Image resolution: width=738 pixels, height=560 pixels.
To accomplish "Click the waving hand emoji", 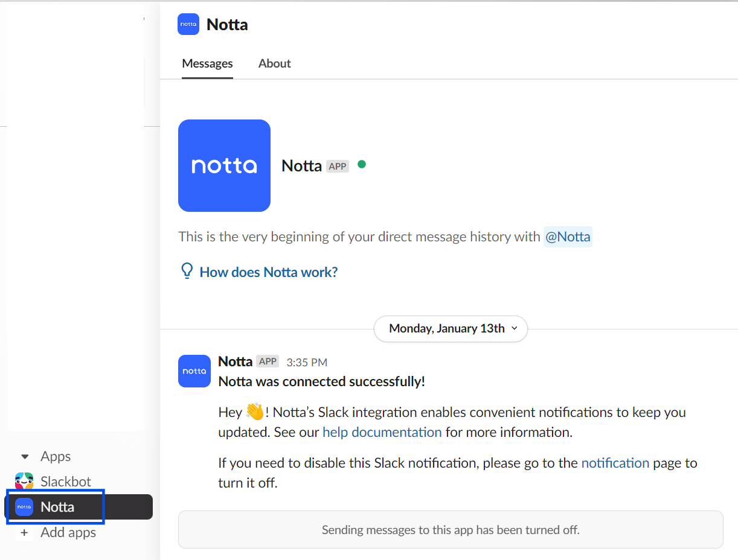I will [255, 412].
